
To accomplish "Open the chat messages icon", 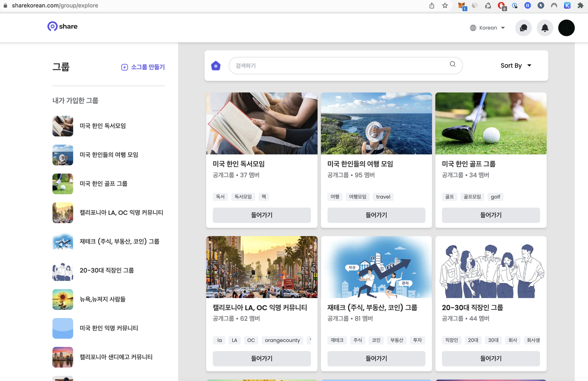I will (523, 28).
